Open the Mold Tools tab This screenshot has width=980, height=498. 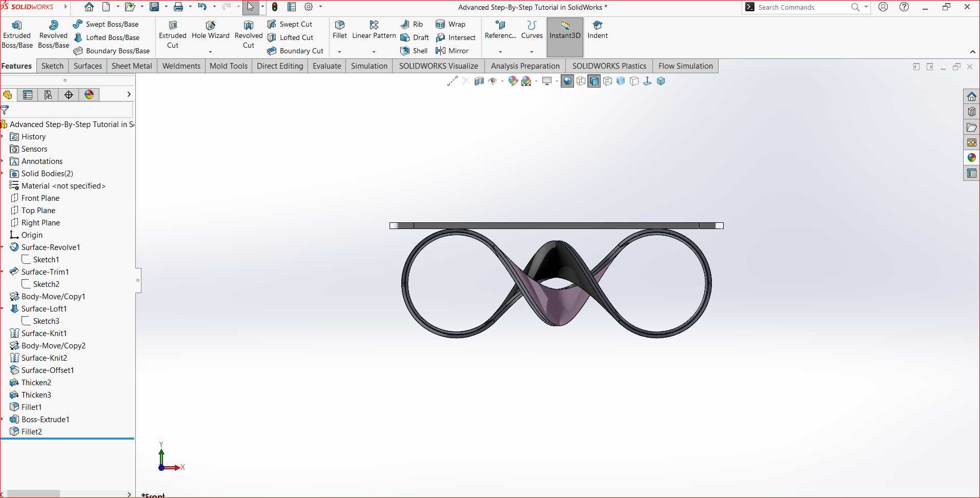(229, 66)
